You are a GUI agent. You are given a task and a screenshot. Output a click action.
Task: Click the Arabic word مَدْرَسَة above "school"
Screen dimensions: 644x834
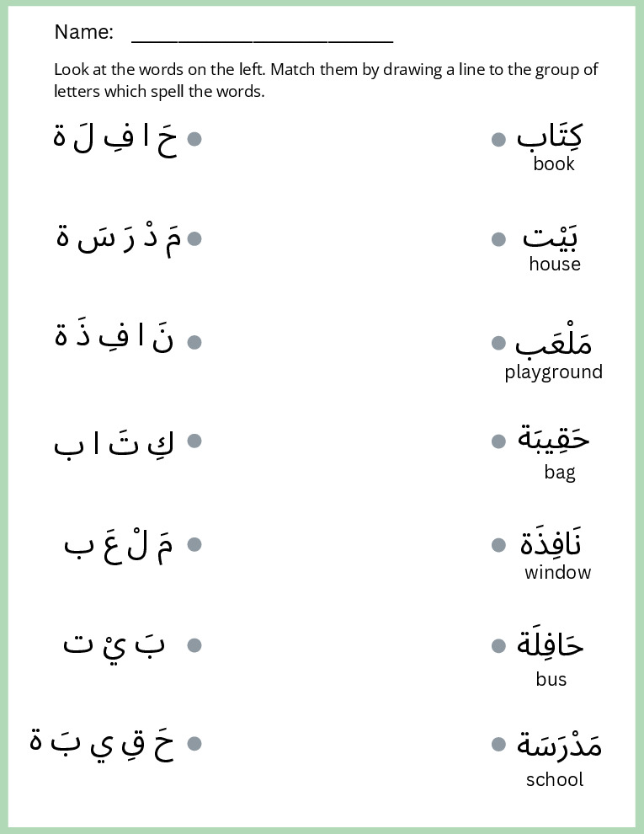tap(559, 745)
